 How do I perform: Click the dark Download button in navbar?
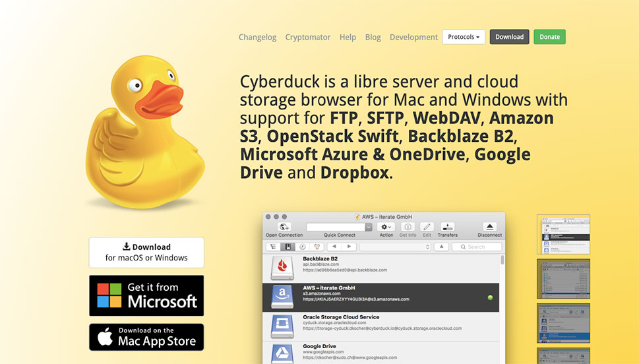point(509,37)
